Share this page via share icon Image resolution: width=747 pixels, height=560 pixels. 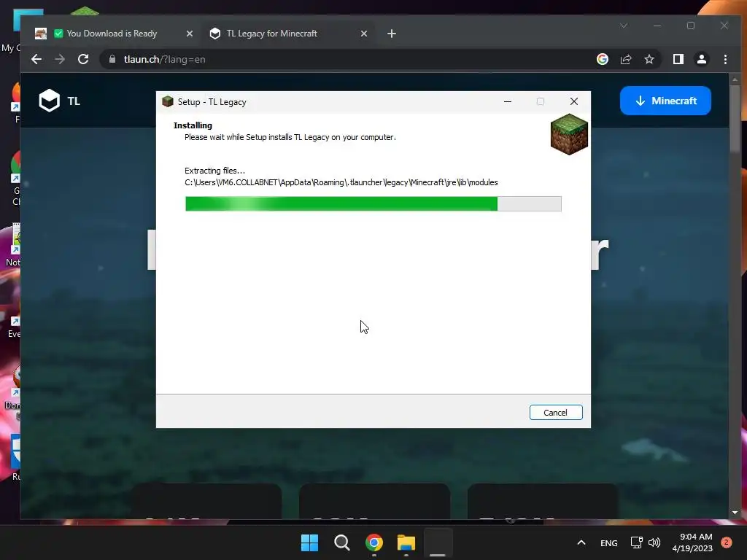pos(625,59)
